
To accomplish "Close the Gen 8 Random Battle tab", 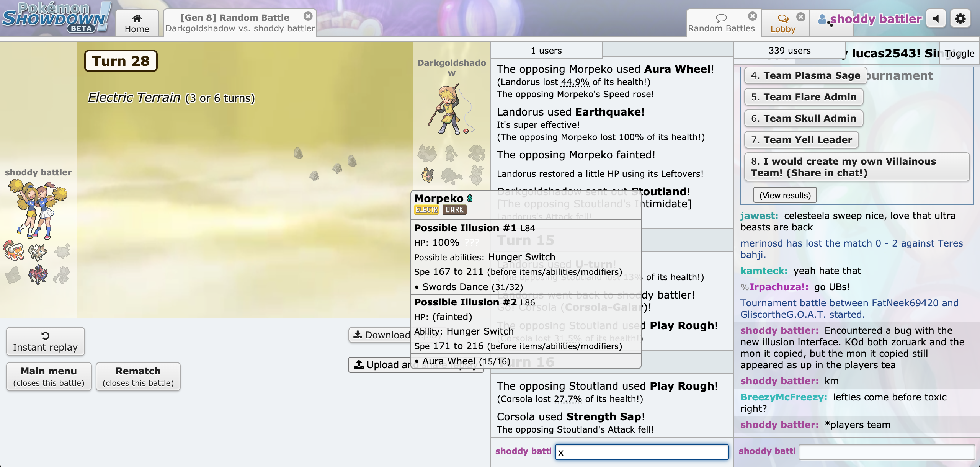I will click(x=308, y=16).
